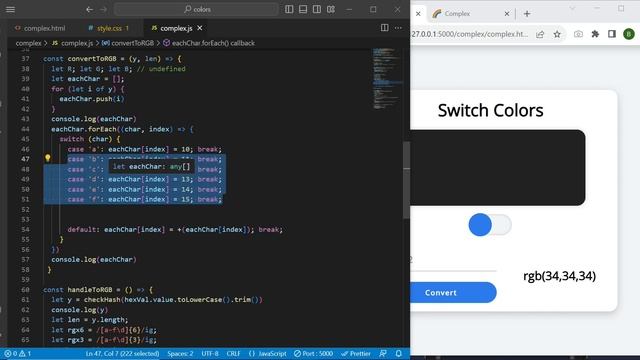Go back with the navigation arrow
This screenshot has height=360, width=640.
point(89,9)
